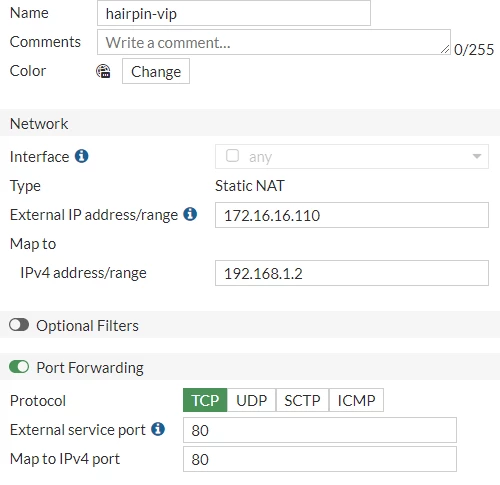Click the External IP field 172.16.16.110
500x485 pixels.
click(x=352, y=215)
